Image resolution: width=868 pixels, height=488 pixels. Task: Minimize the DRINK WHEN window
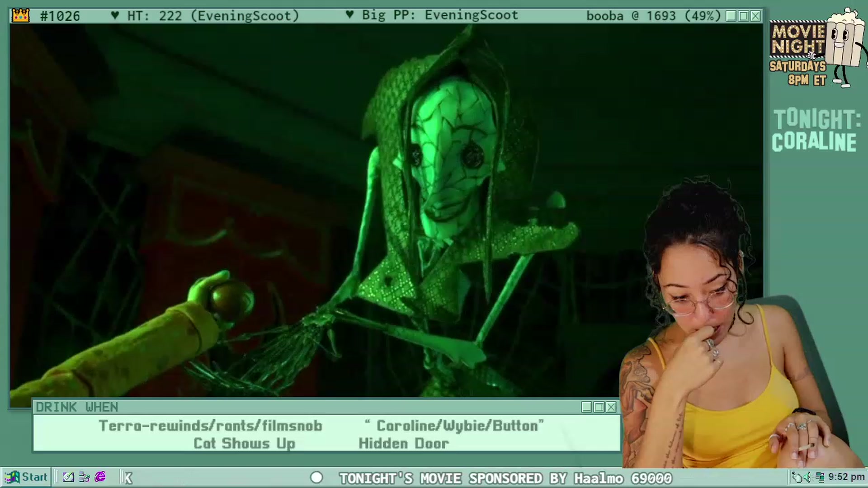pos(587,407)
